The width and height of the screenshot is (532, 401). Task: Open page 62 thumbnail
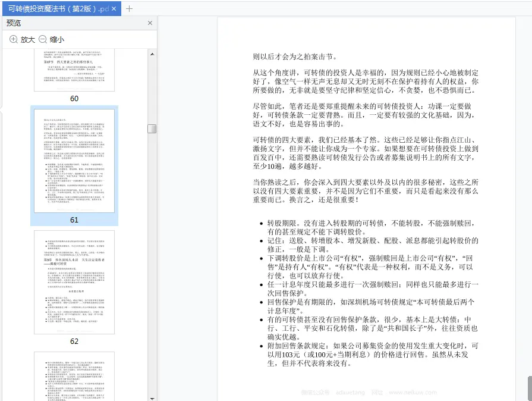pos(74,282)
